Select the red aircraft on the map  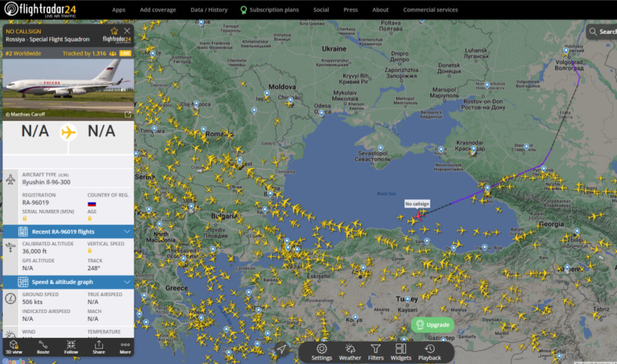(x=419, y=216)
